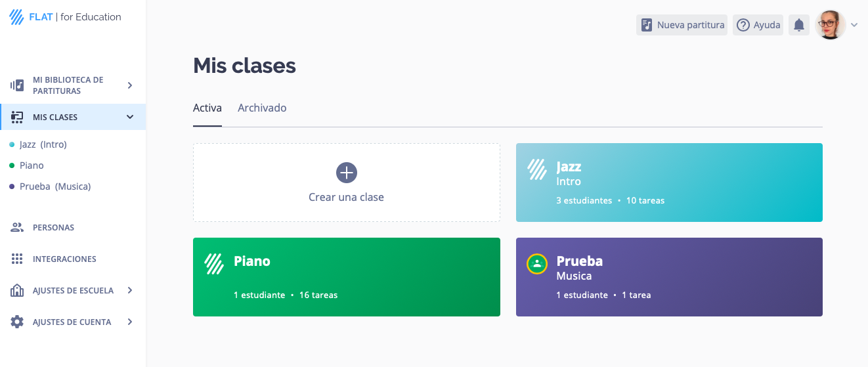Screen dimensions: 868x367
Task: Open Integraciones via the grid icon
Action: coord(17,259)
